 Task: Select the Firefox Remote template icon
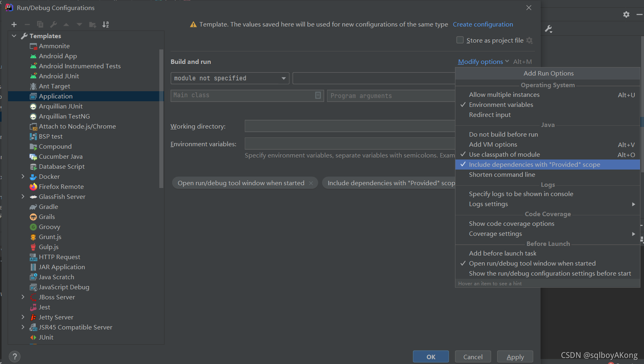[33, 187]
